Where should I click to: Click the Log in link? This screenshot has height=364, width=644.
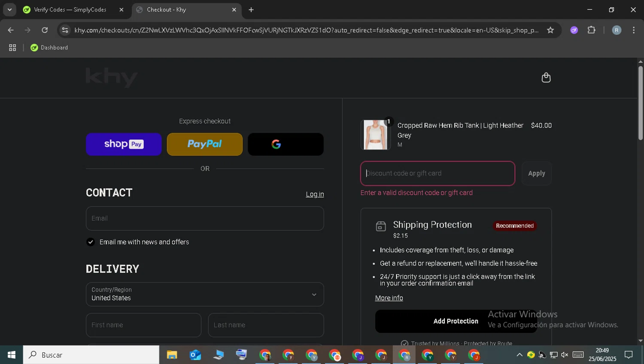pos(315,194)
